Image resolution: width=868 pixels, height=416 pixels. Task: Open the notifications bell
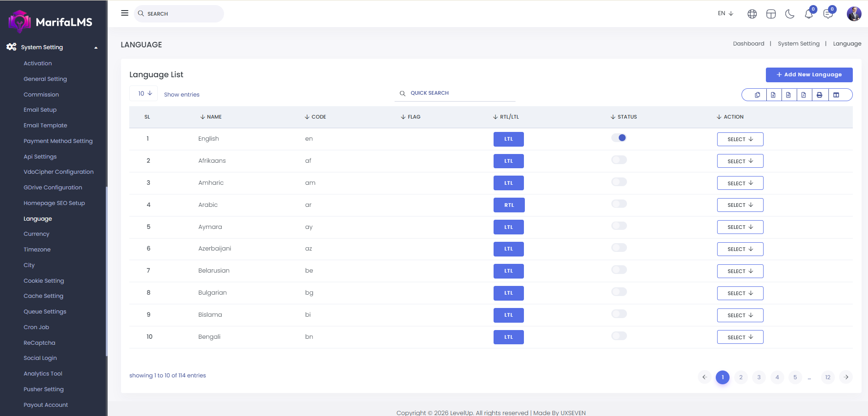pyautogui.click(x=809, y=14)
